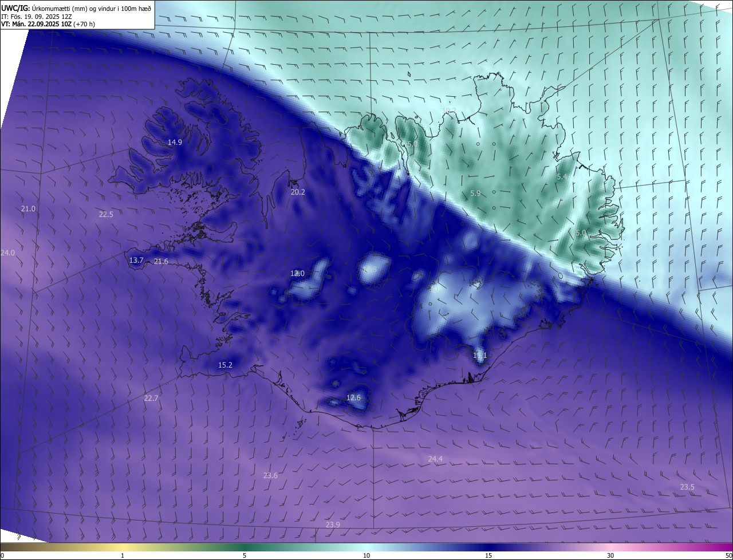Viewport: 733px width, 560px height.
Task: Click the map value 23.6
Action: click(x=270, y=476)
